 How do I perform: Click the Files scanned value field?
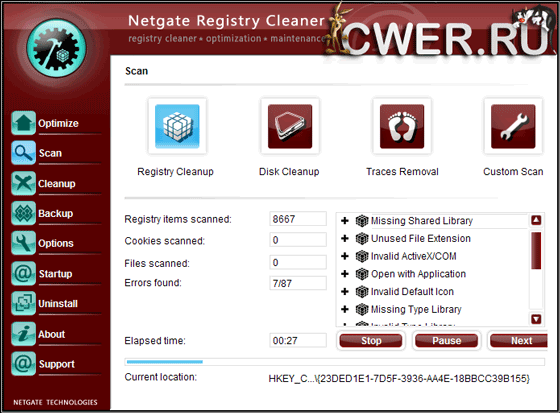pos(298,262)
